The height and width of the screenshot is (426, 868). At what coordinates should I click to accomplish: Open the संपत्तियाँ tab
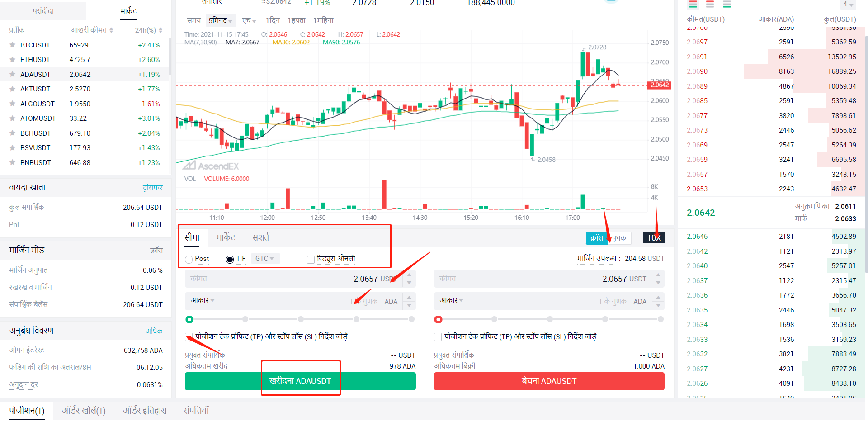click(196, 411)
